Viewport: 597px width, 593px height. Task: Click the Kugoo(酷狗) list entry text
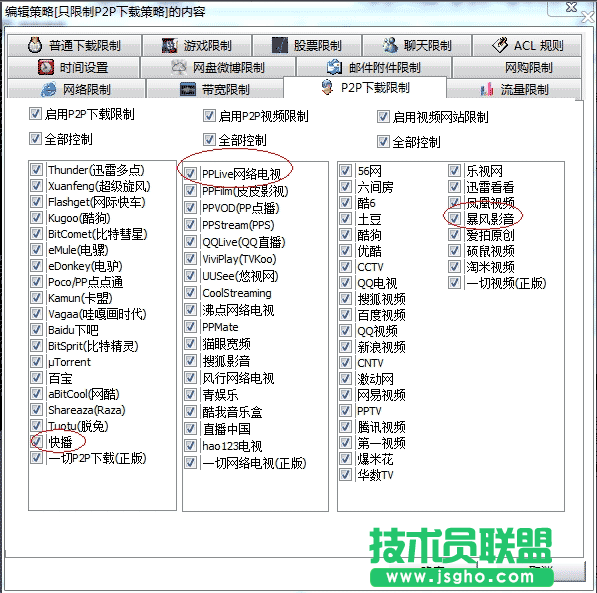click(x=79, y=218)
